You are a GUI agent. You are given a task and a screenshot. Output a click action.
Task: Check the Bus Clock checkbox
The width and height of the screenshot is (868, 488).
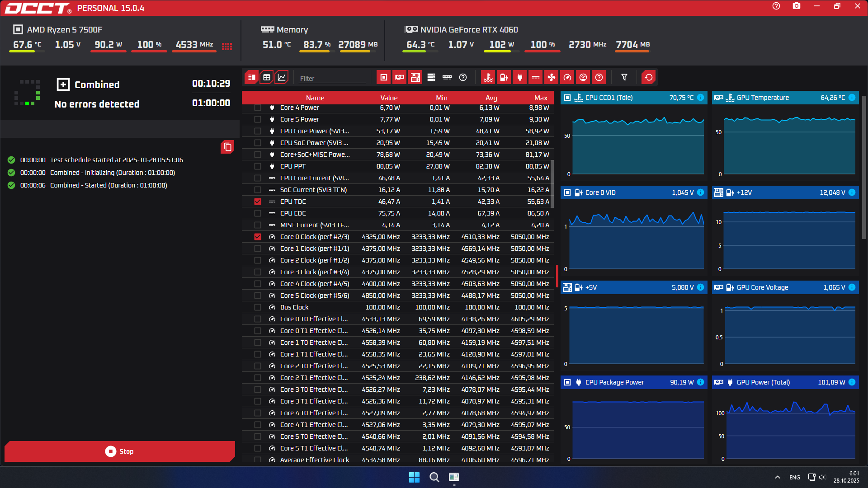pyautogui.click(x=258, y=307)
